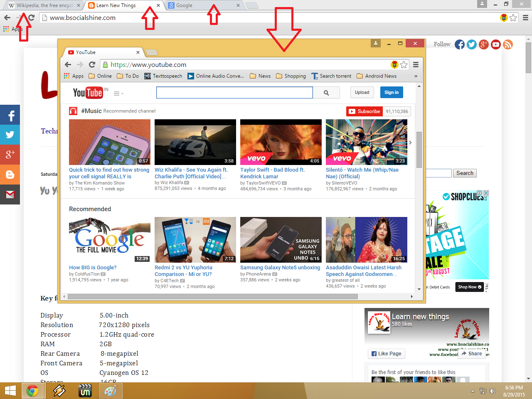This screenshot has height=399, width=532.
Task: Click YouTube window vertical scrollbar thumb
Action: click(x=419, y=150)
